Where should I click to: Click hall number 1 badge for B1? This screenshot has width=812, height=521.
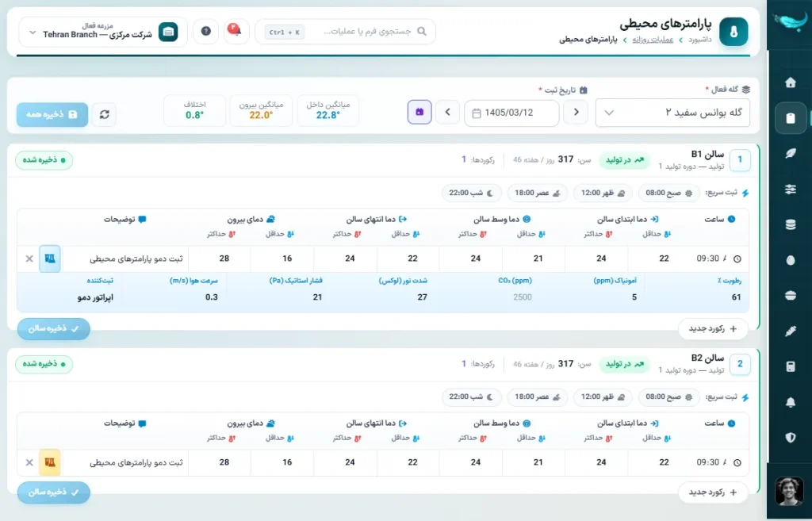740,159
